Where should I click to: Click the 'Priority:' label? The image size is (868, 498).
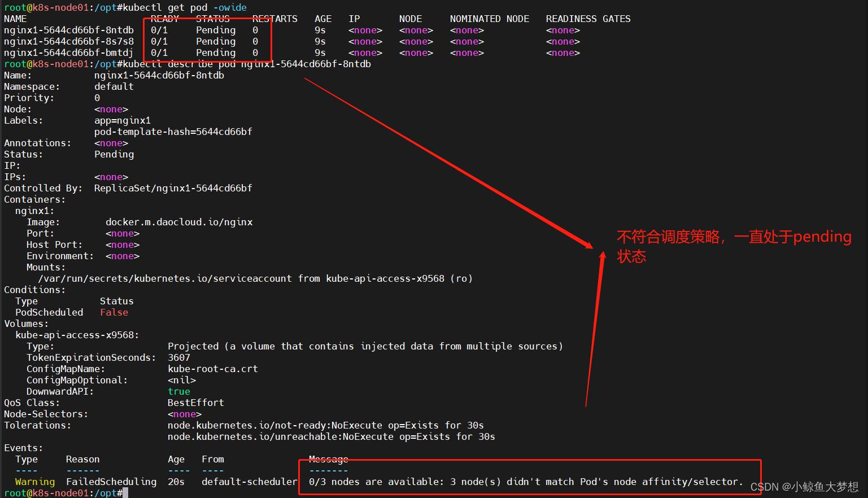pyautogui.click(x=29, y=98)
